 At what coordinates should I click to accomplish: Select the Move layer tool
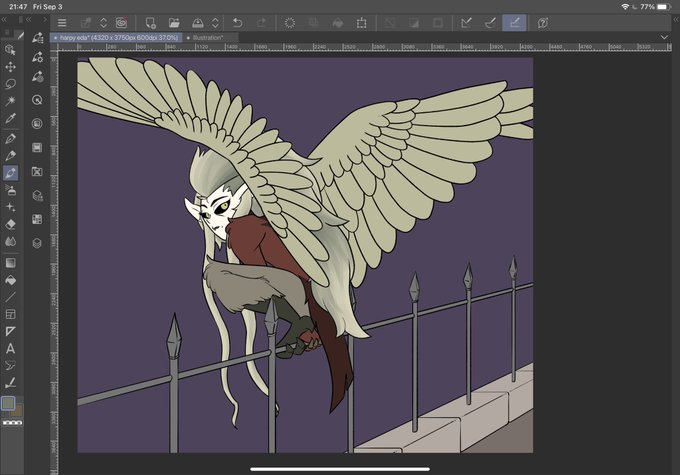10,67
